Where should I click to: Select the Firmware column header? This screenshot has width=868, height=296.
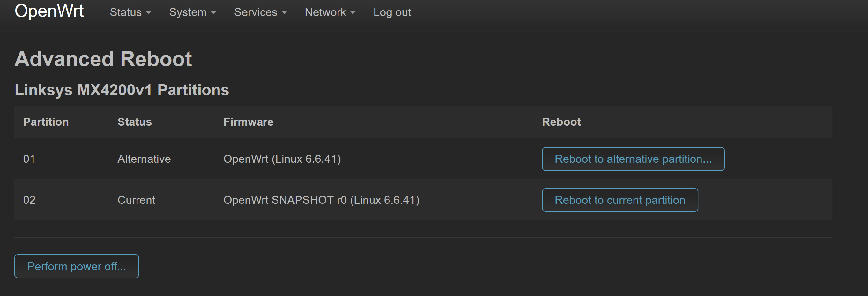[248, 122]
